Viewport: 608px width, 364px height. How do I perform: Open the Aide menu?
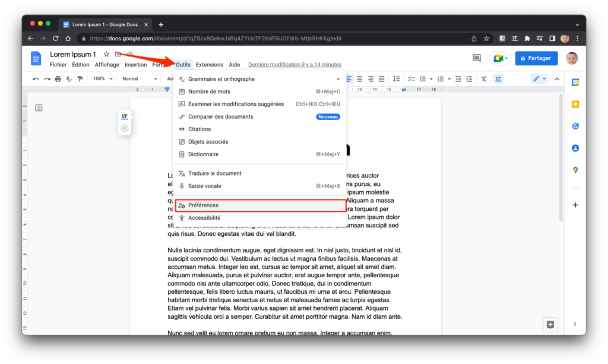pyautogui.click(x=235, y=65)
